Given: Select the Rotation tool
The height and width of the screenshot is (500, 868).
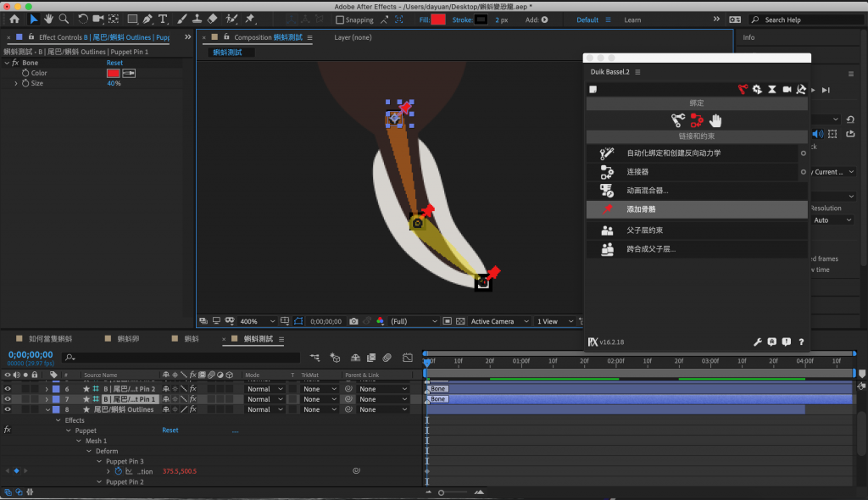Looking at the screenshot, I should click(x=82, y=19).
